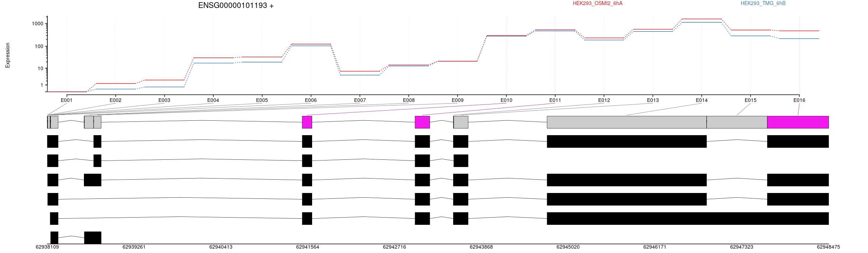Click genomic coordinate 62938109
The height and width of the screenshot is (253, 868).
(47, 247)
